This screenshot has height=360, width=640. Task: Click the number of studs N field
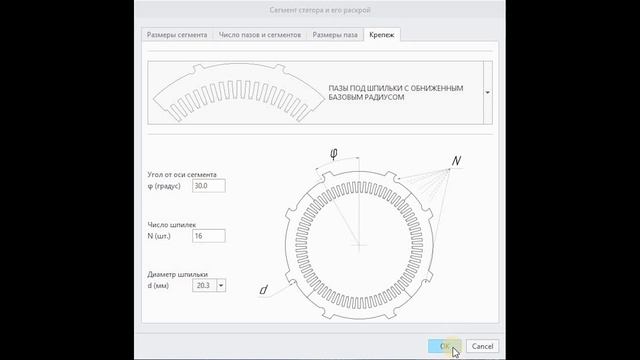coord(209,236)
